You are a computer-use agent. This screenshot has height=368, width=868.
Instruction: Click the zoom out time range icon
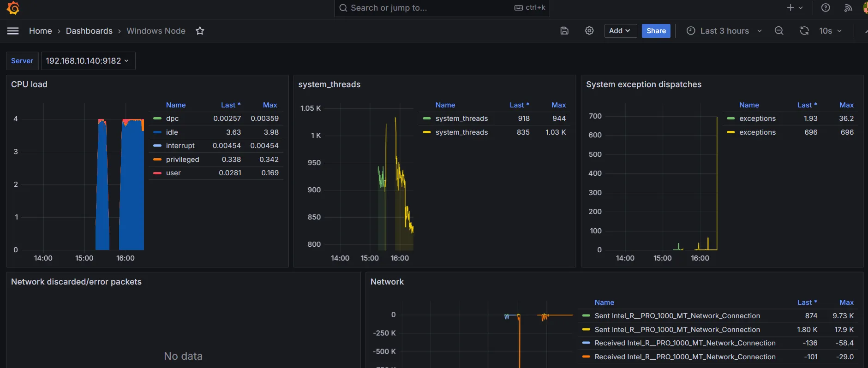pos(779,31)
